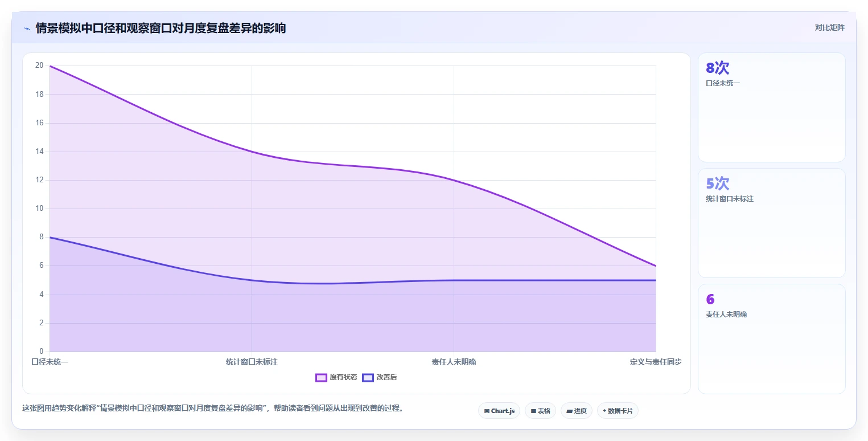868x441 pixels.
Task: Click the purple 原有状态 legend color box
Action: 321,377
